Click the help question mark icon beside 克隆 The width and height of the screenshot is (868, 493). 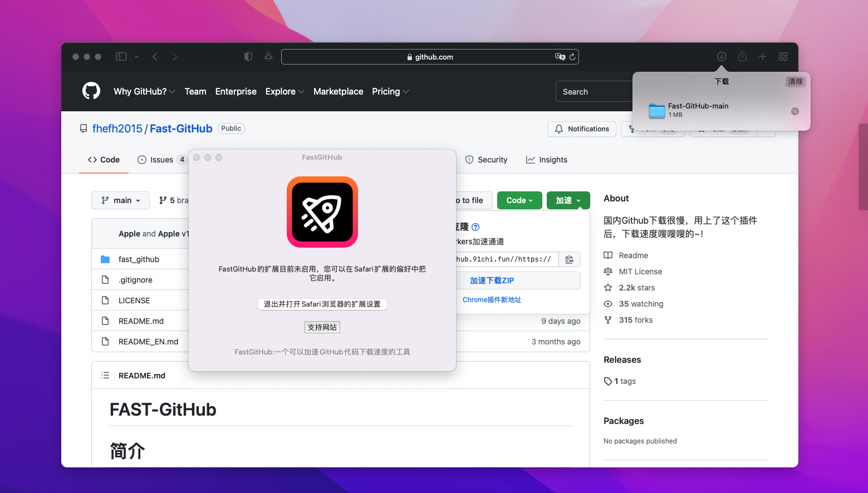coord(475,227)
